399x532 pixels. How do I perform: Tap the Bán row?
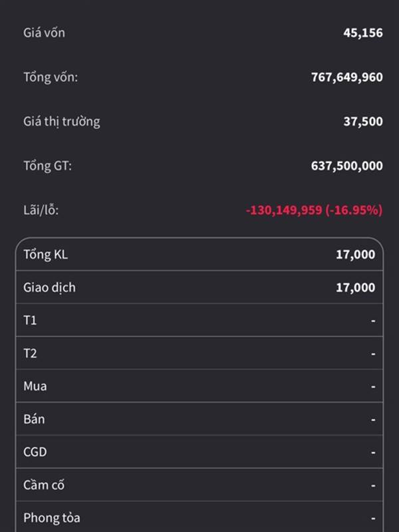pyautogui.click(x=199, y=419)
